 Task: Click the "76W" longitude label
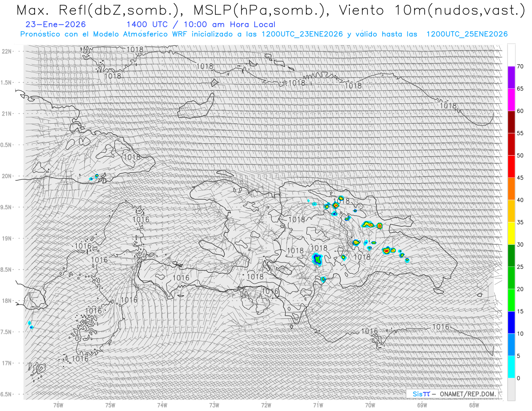[x=58, y=404]
